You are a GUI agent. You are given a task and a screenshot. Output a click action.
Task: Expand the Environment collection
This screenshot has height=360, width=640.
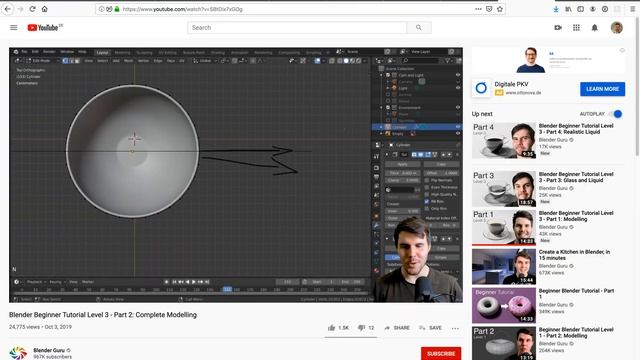pyautogui.click(x=382, y=108)
